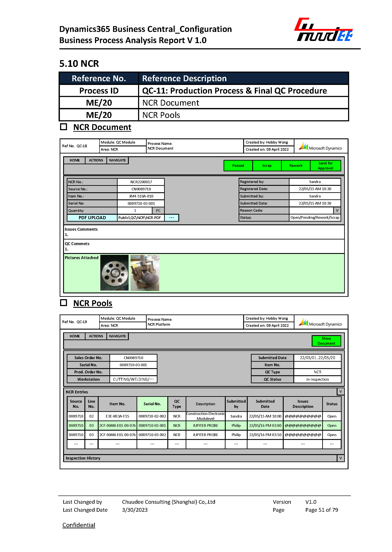The height and width of the screenshot is (552, 392).
Task: Click the Quantity input field
Action: (x=135, y=211)
